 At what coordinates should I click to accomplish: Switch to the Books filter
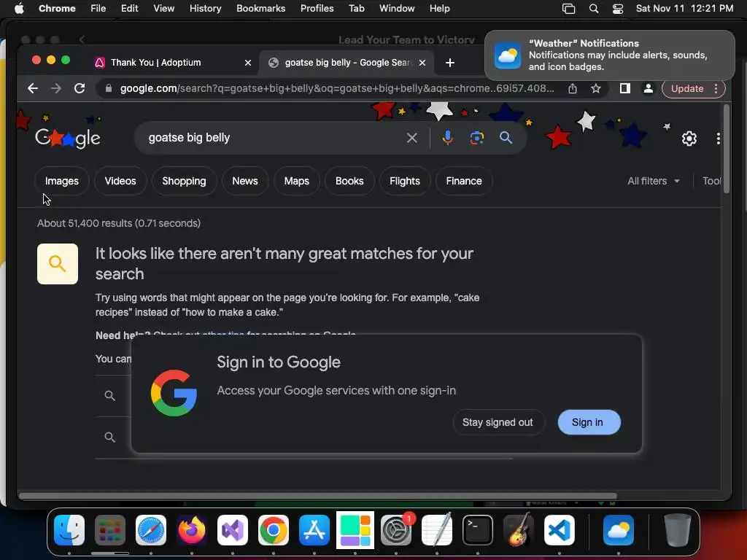click(349, 181)
